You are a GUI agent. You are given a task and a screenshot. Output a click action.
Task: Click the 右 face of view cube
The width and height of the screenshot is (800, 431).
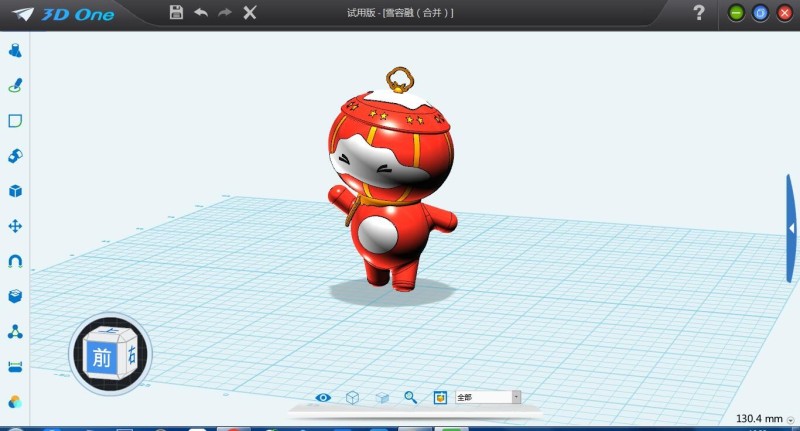click(131, 353)
